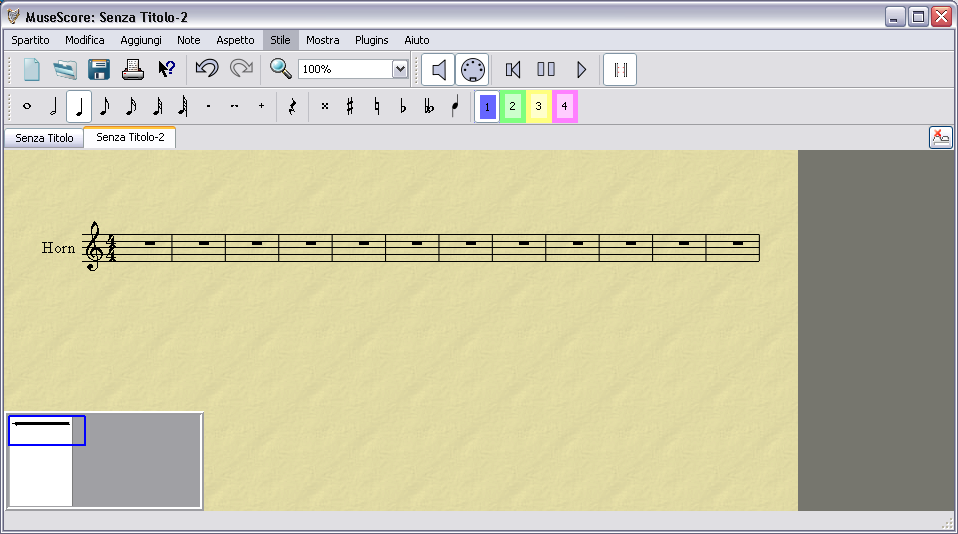Click the navigator page thumbnail
The height and width of the screenshot is (534, 958).
(x=41, y=461)
